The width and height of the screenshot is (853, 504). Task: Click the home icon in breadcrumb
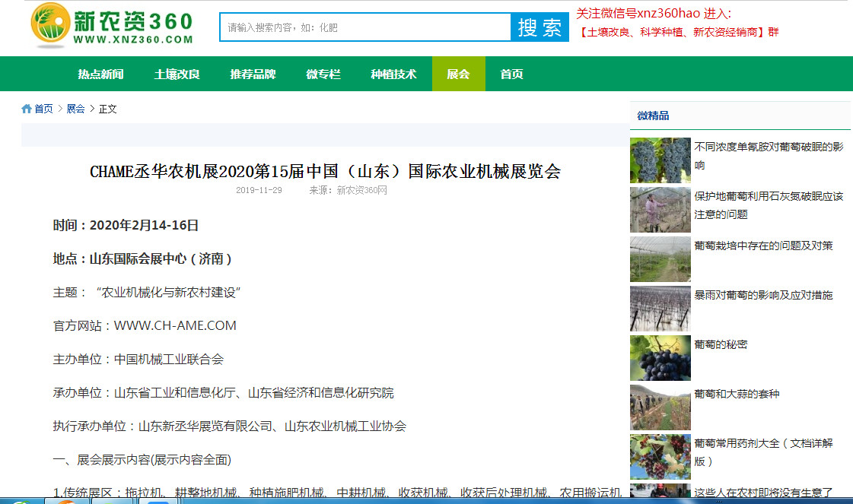pyautogui.click(x=26, y=109)
